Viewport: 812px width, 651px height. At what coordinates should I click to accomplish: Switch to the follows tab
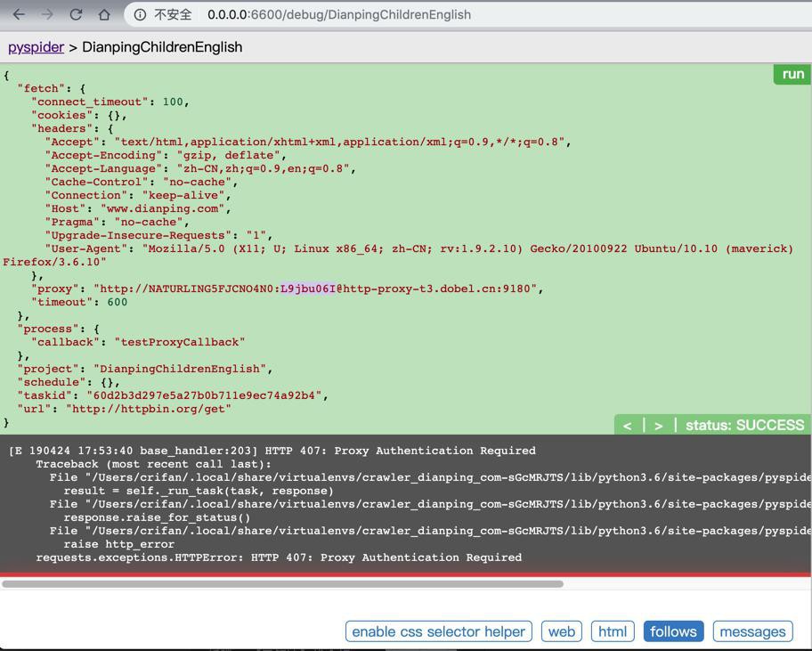pyautogui.click(x=673, y=631)
